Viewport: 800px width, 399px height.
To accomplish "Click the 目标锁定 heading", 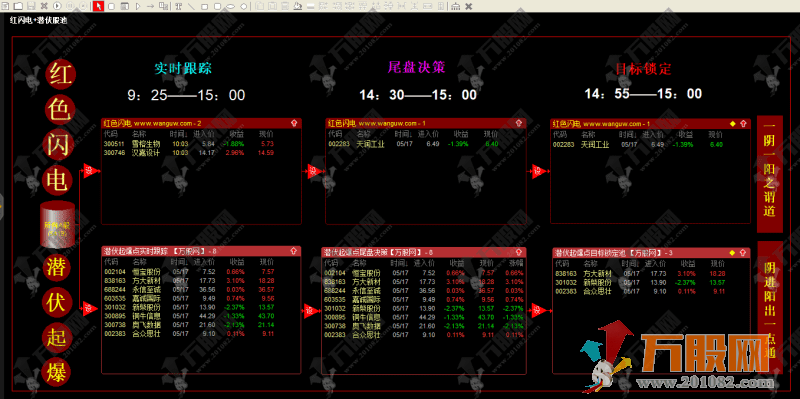I will (644, 68).
